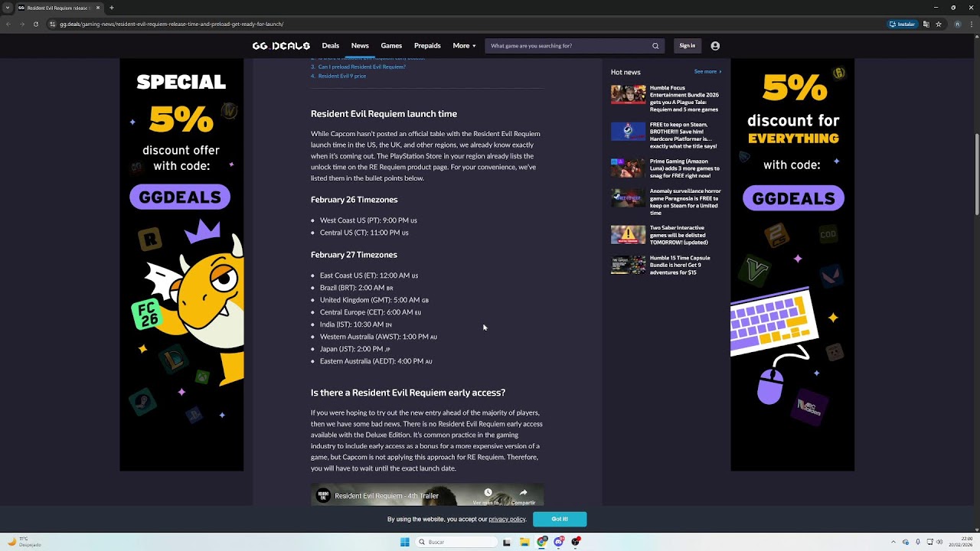Open the trailer's YouTube channel avatar

[x=324, y=495]
